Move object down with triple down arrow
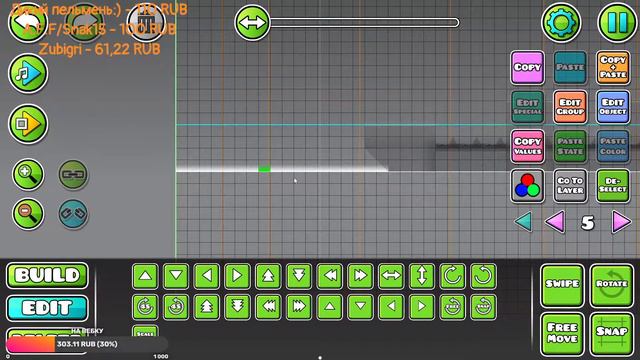640x360 pixels. (238, 307)
